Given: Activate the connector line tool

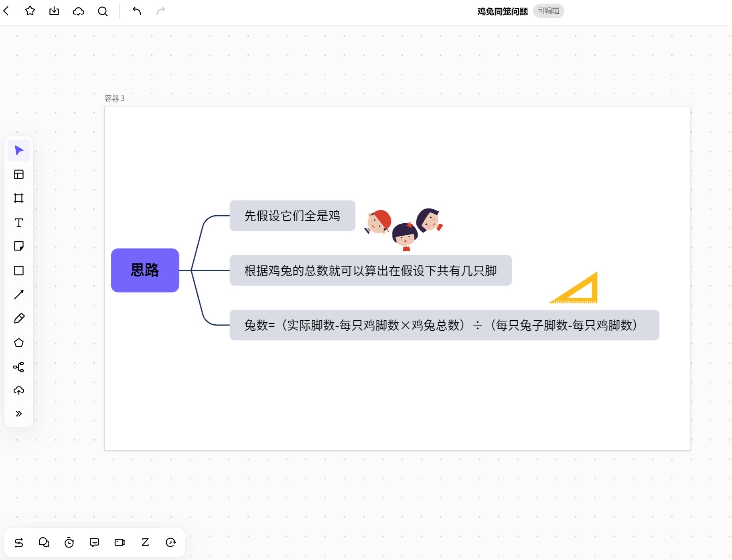Looking at the screenshot, I should (19, 295).
